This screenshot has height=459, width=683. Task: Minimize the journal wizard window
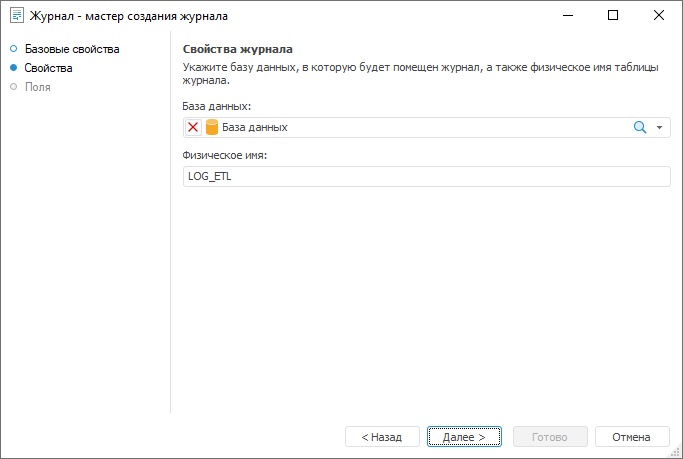coord(568,16)
